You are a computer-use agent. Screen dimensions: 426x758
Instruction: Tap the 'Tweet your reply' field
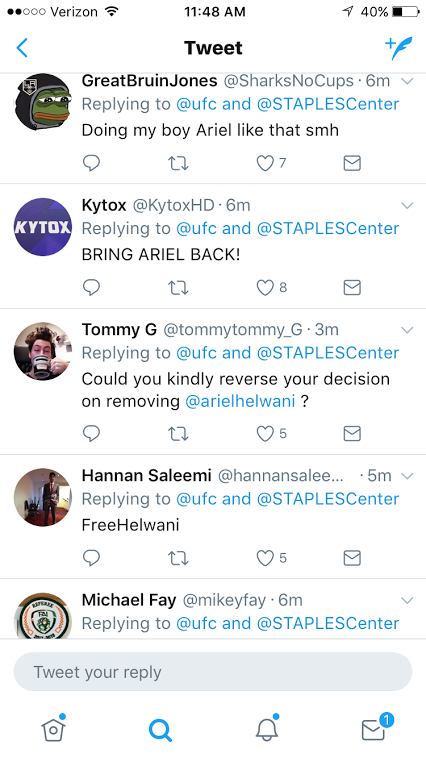(x=213, y=671)
